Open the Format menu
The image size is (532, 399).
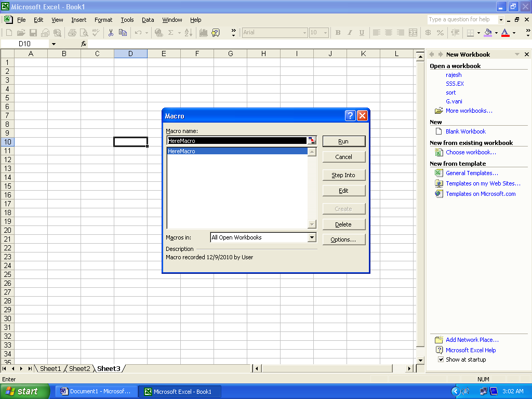pos(103,20)
